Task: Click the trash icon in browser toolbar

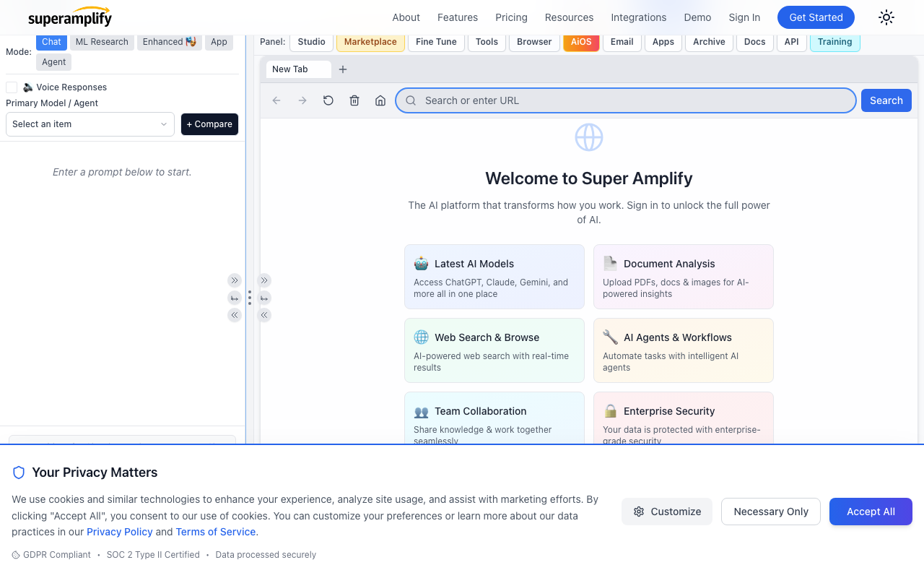Action: click(354, 100)
